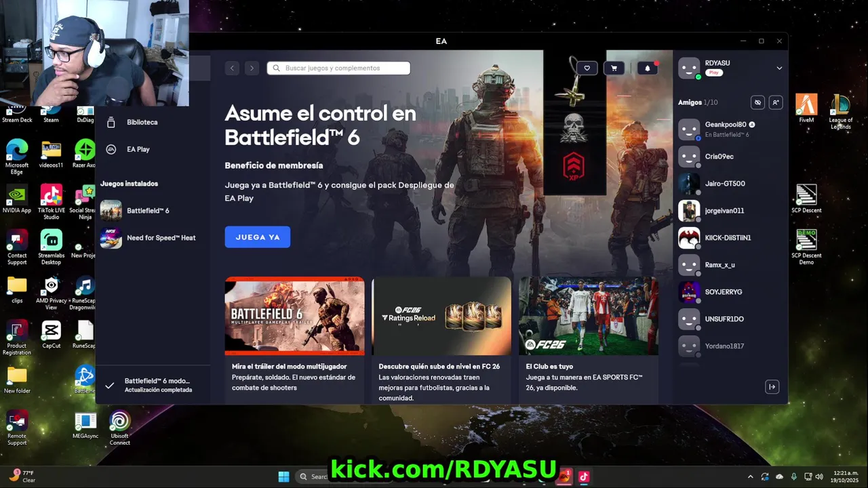Viewport: 868px width, 488px height.
Task: Open the notifications bell
Action: tap(647, 68)
